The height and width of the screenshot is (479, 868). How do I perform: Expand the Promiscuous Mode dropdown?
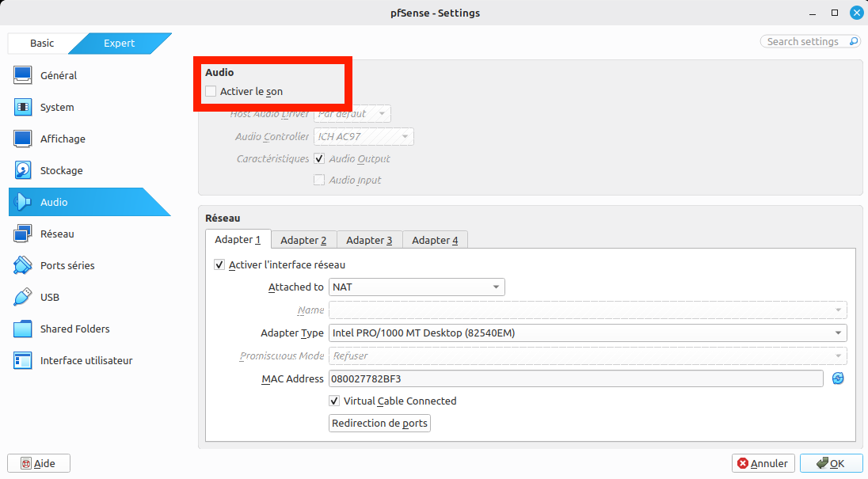click(588, 355)
